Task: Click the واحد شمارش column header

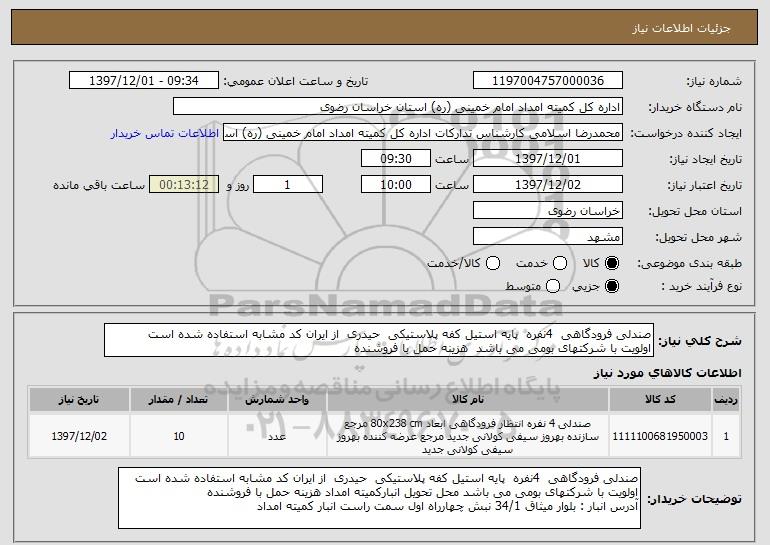Action: 277,400
